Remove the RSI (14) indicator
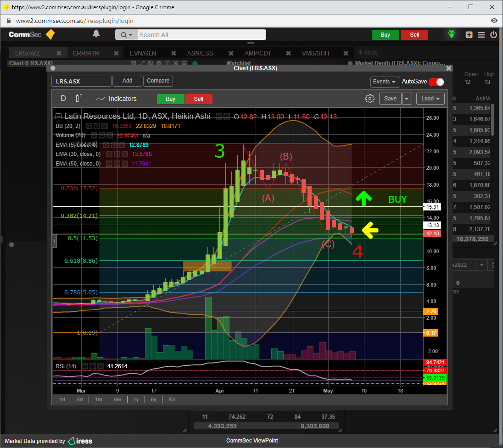Screen dimensions: 503x448 pos(101,366)
